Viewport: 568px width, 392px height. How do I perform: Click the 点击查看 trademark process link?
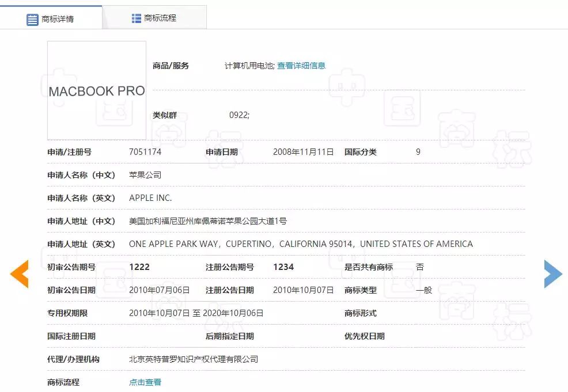[x=145, y=382]
